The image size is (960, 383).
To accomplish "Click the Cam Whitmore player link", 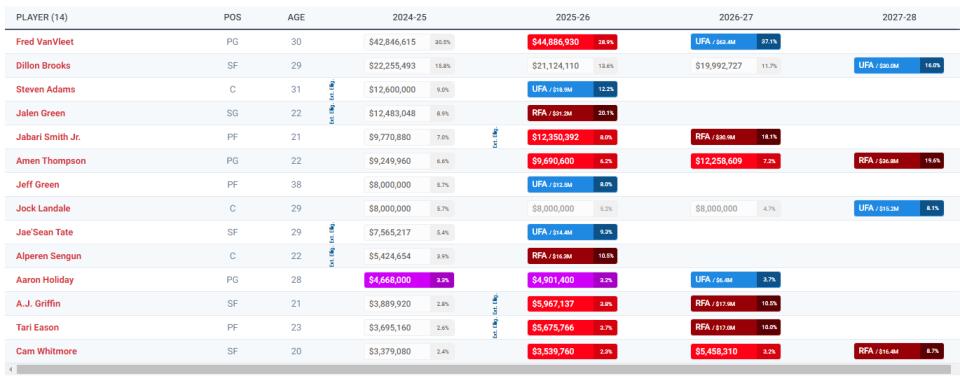I will pyautogui.click(x=47, y=351).
